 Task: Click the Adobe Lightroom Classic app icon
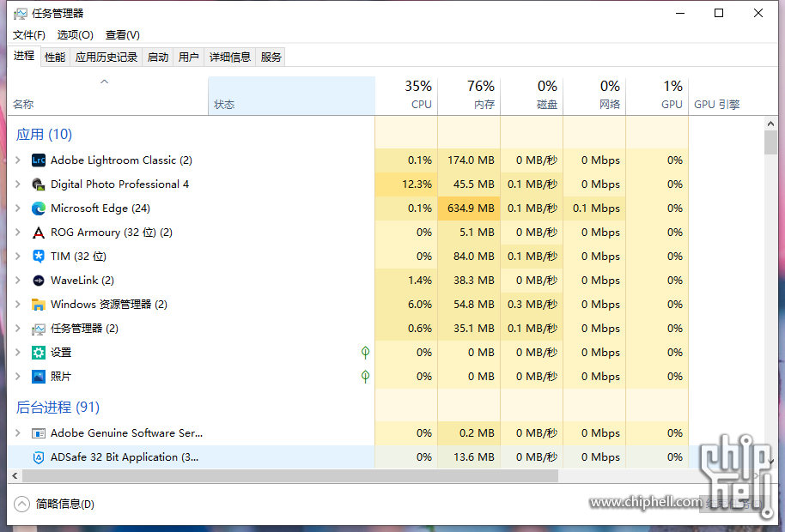[x=39, y=160]
